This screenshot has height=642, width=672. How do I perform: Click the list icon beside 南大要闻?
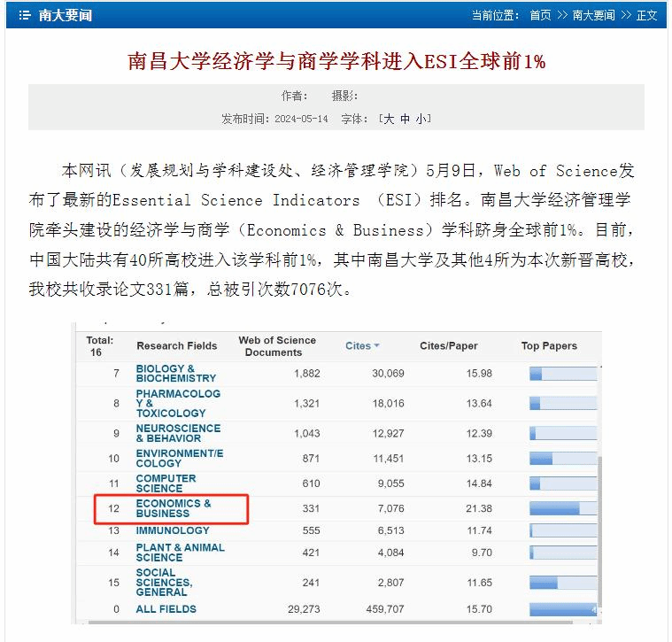pos(25,16)
